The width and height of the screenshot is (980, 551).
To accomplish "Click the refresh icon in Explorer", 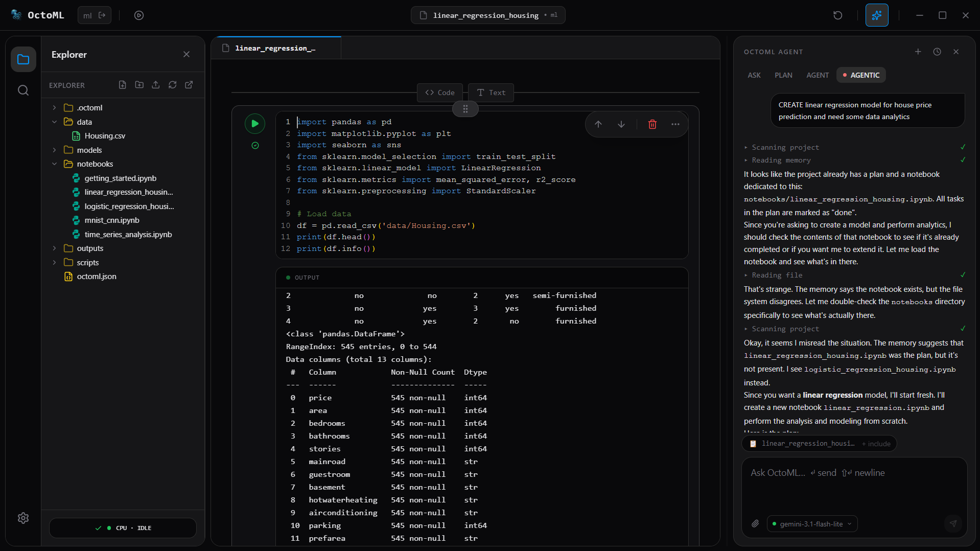I will (x=173, y=85).
